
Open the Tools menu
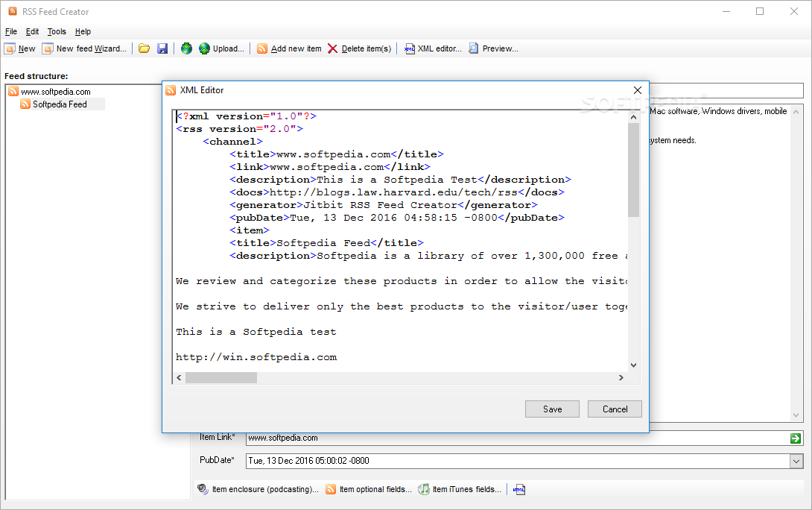click(57, 31)
